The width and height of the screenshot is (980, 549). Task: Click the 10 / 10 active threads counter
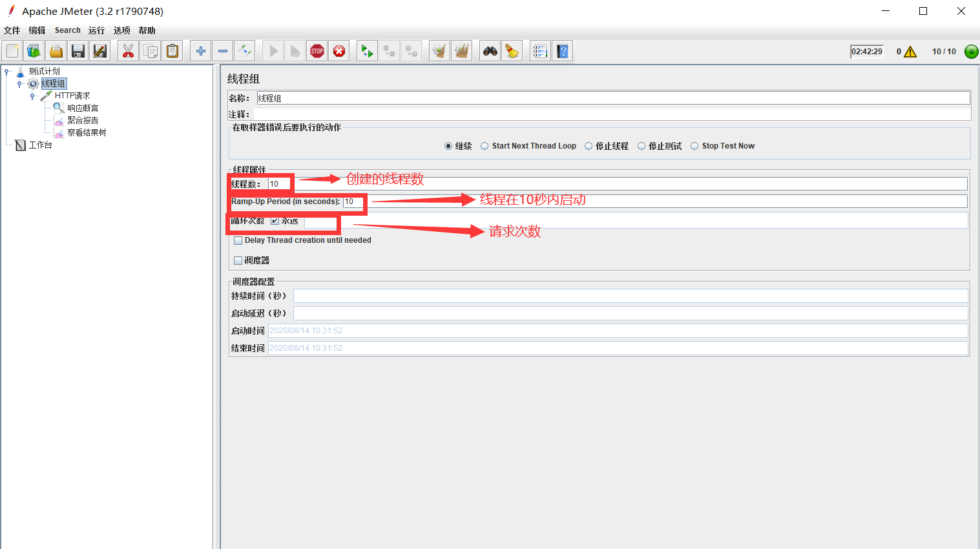(944, 52)
